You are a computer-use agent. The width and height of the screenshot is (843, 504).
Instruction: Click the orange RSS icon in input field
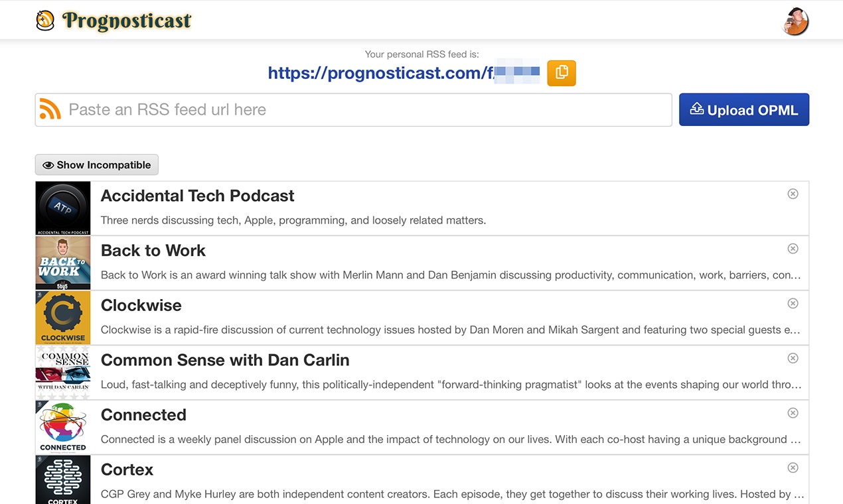(x=50, y=109)
